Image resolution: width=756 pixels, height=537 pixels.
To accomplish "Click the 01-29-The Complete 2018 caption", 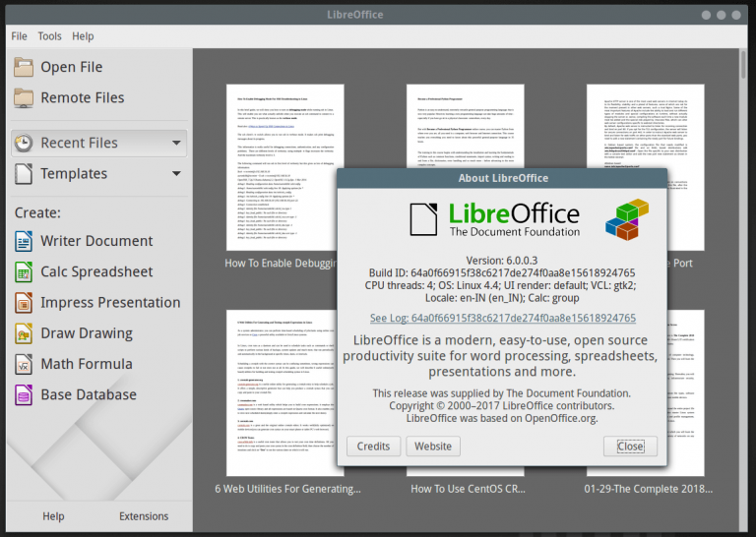I will click(x=649, y=489).
